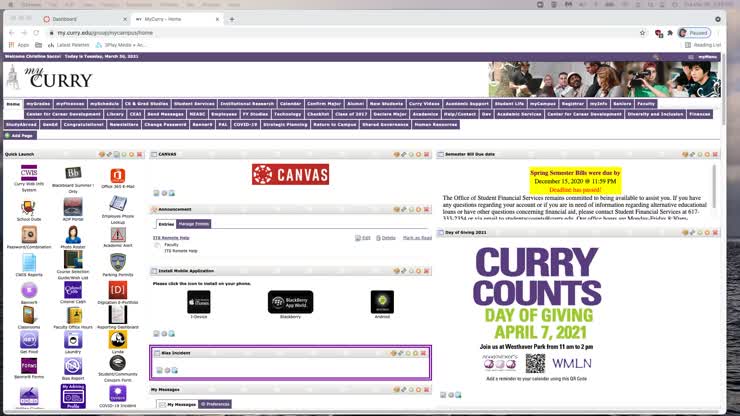Open Employee Phone Lookup icon
The image size is (740, 416).
118,204
